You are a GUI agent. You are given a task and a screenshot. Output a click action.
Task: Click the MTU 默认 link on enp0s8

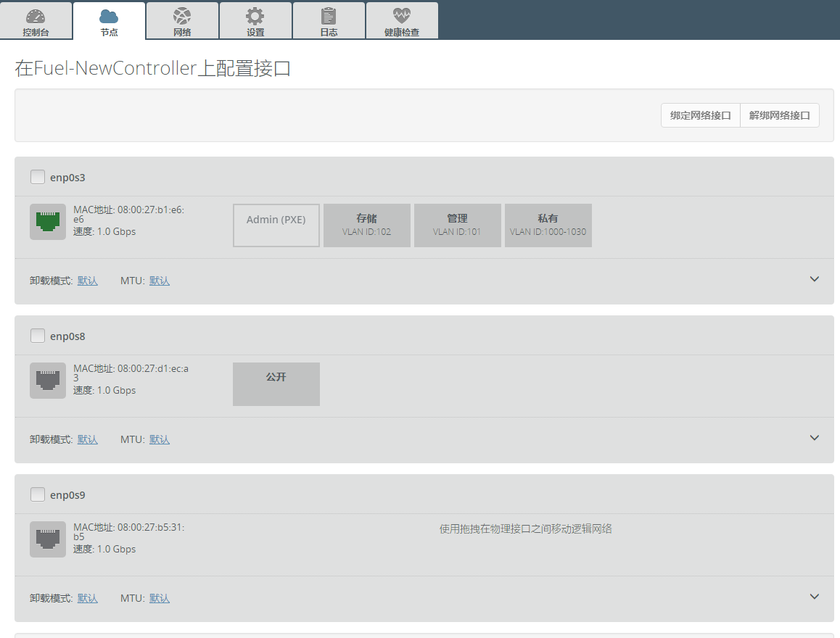(159, 439)
